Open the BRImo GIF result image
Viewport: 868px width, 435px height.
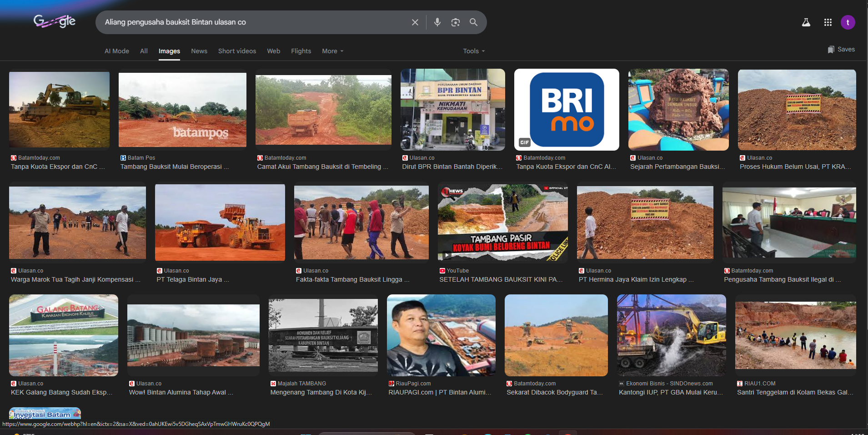point(566,110)
